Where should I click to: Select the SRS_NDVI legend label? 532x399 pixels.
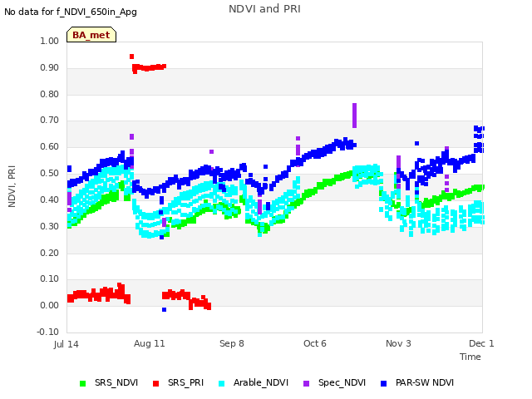pyautogui.click(x=116, y=382)
